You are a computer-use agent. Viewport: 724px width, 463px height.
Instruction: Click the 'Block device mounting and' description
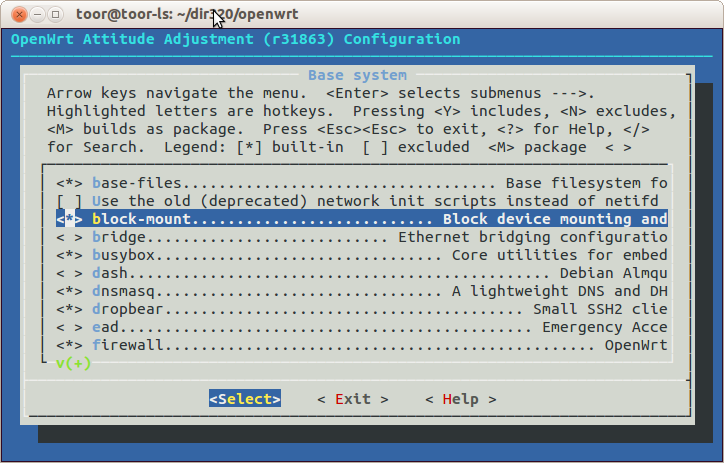coord(555,219)
